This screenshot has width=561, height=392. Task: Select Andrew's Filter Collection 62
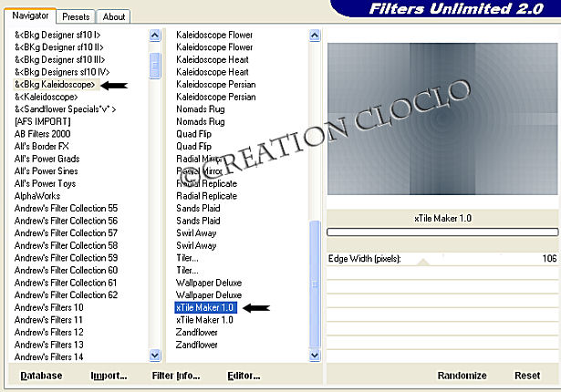[67, 295]
